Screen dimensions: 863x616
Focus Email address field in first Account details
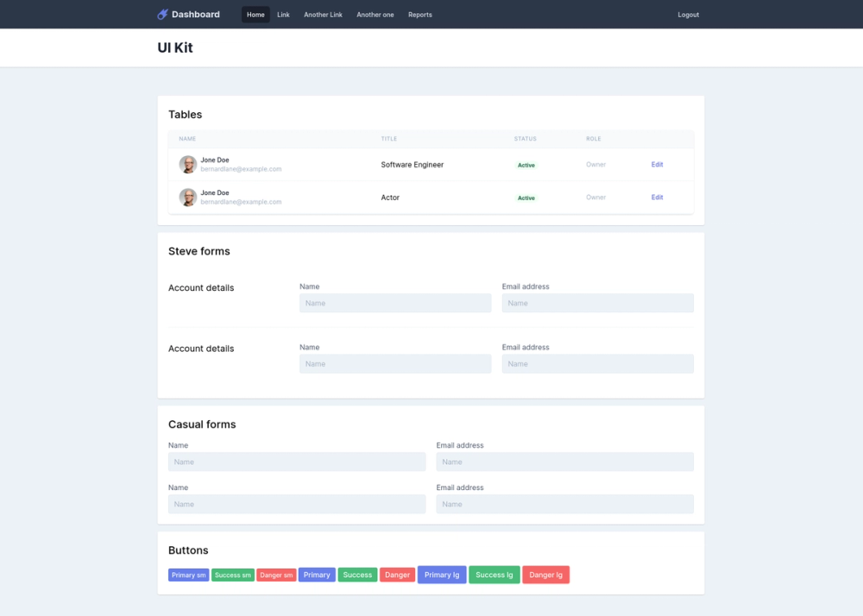pos(598,303)
